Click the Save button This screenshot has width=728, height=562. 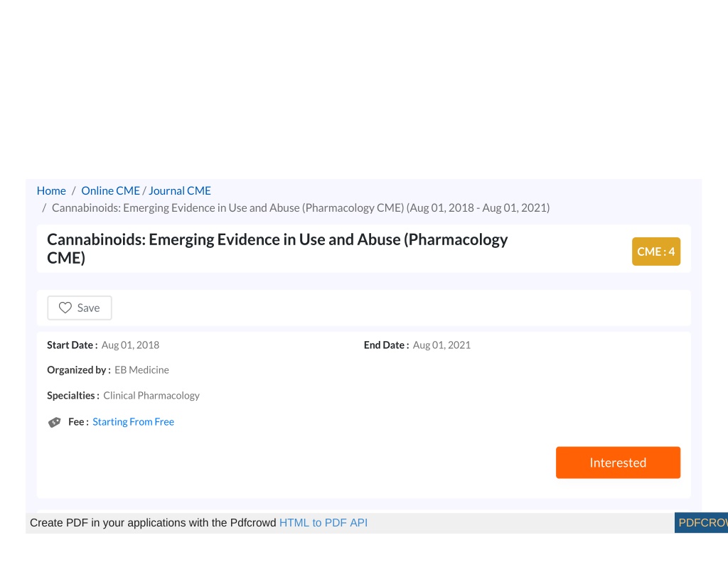click(80, 308)
